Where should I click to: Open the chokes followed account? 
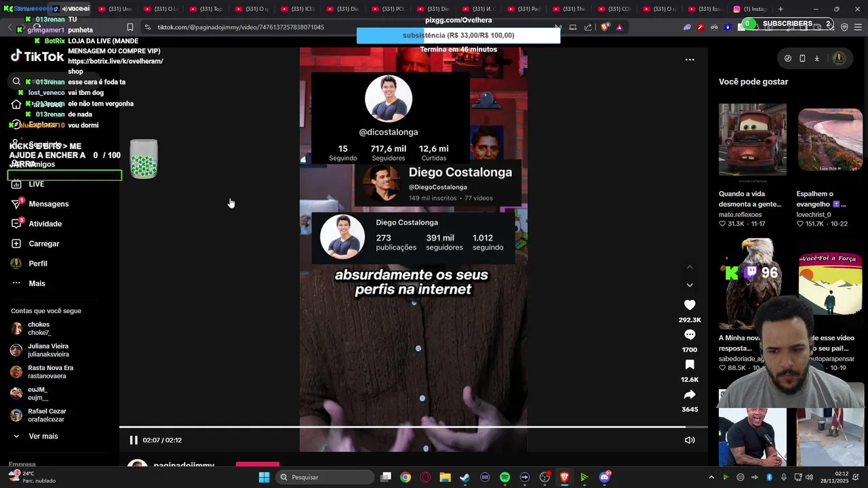[x=39, y=329]
